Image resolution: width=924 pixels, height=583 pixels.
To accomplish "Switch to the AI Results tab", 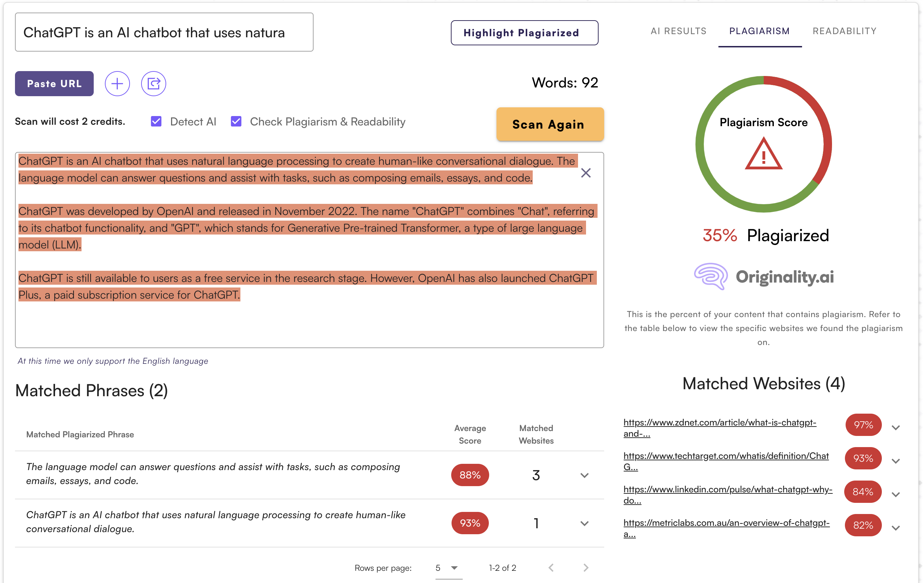I will pos(678,31).
